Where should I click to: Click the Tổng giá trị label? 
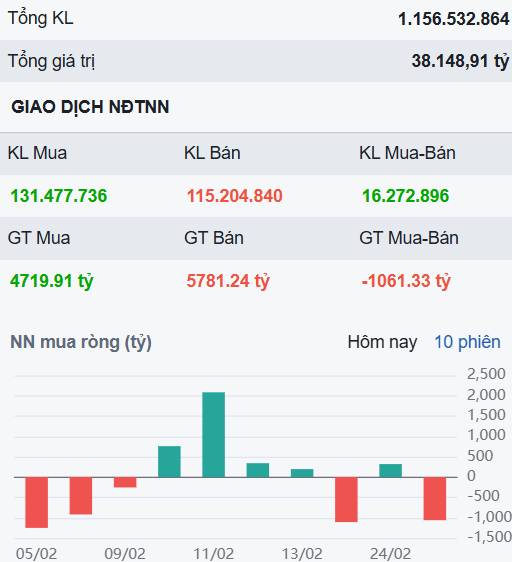point(51,61)
